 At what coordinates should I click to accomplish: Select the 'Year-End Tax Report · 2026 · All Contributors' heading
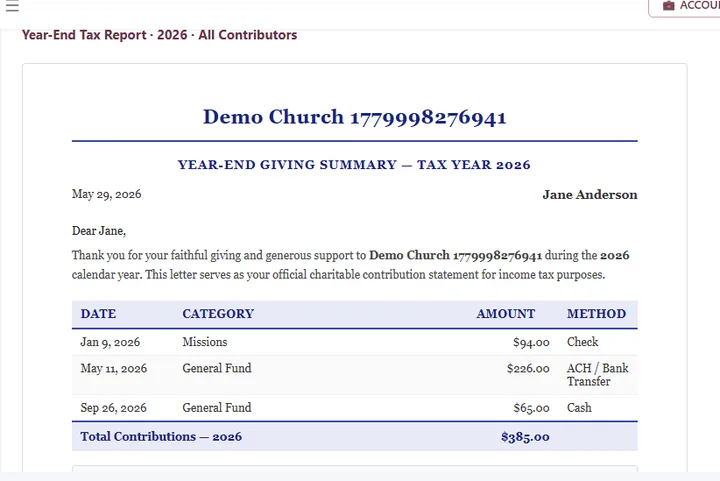[159, 35]
